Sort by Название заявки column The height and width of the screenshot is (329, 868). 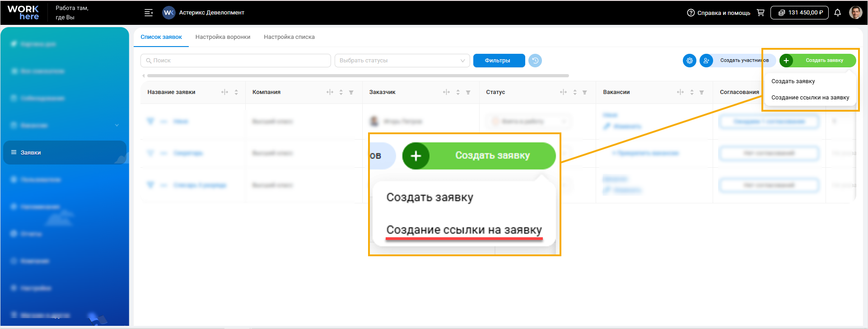pyautogui.click(x=236, y=92)
